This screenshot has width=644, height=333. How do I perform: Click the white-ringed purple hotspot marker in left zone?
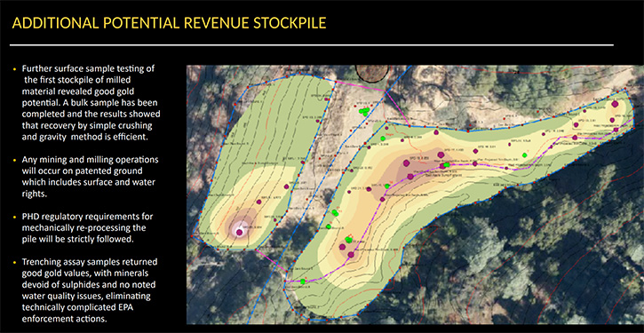pyautogui.click(x=239, y=232)
